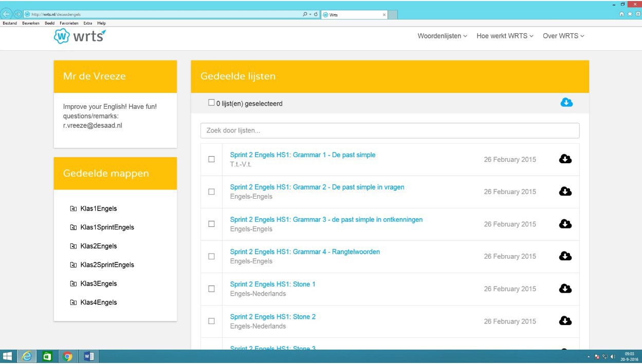Expand the Woordenlijsten dropdown menu
Viewport: 642px width, 364px height.
point(442,36)
